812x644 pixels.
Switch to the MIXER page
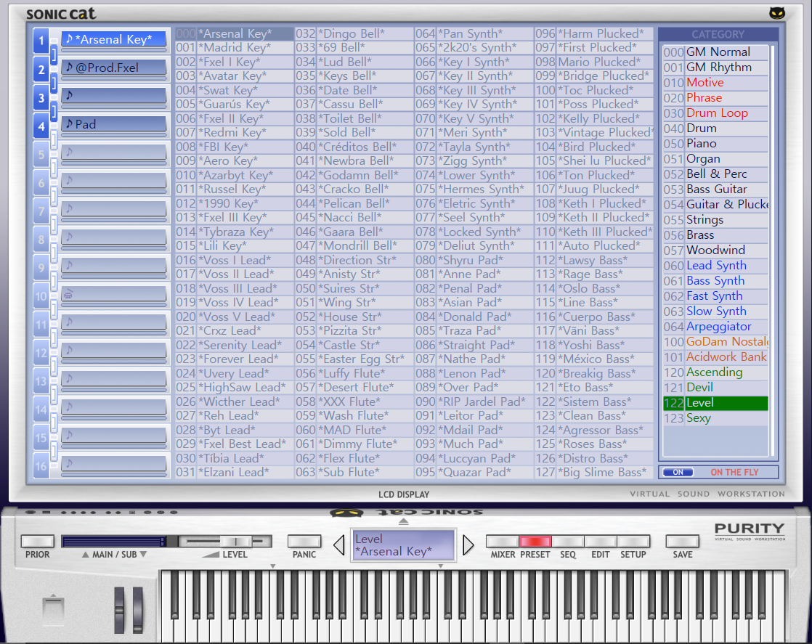503,542
